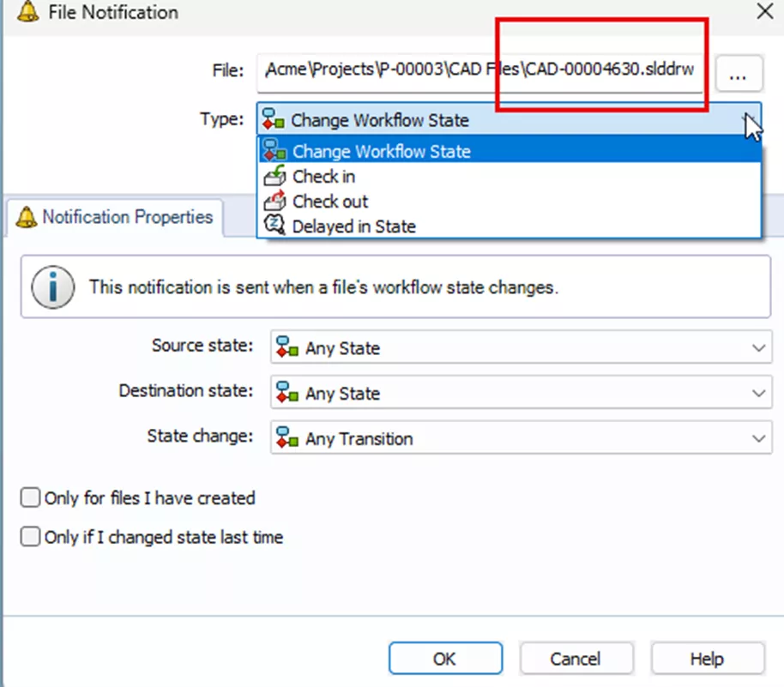Enable Only if I changed state last time
This screenshot has height=687, width=784.
pyautogui.click(x=30, y=537)
